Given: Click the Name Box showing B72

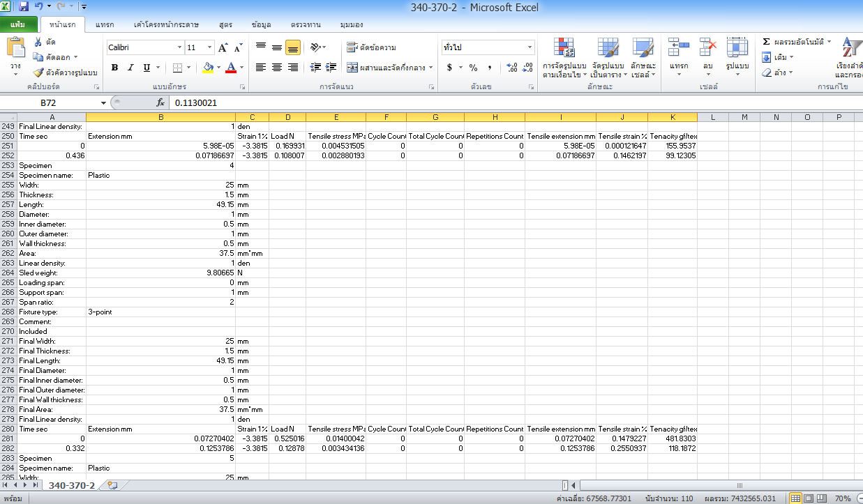Looking at the screenshot, I should click(49, 102).
